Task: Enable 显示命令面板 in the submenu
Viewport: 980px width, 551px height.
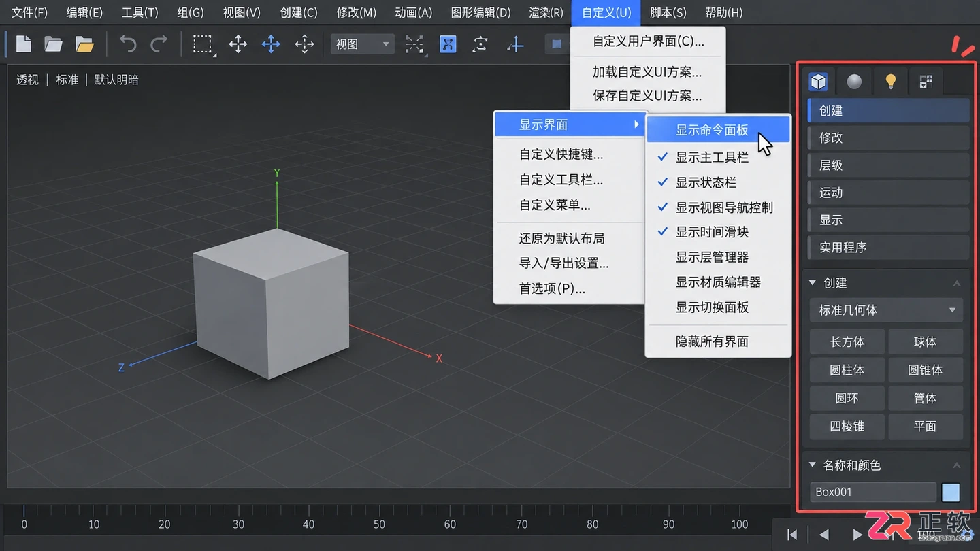Action: (x=718, y=130)
